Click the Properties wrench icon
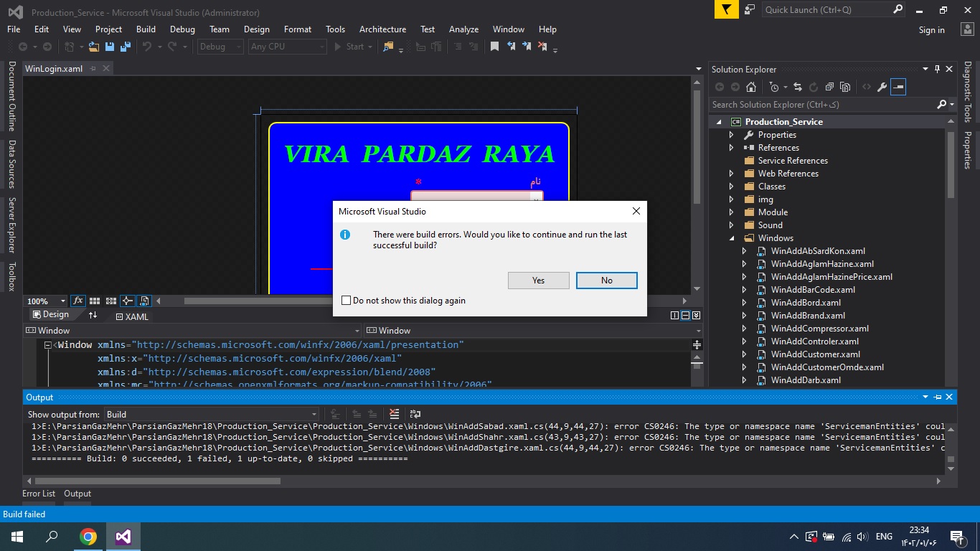The image size is (980, 551). click(882, 87)
